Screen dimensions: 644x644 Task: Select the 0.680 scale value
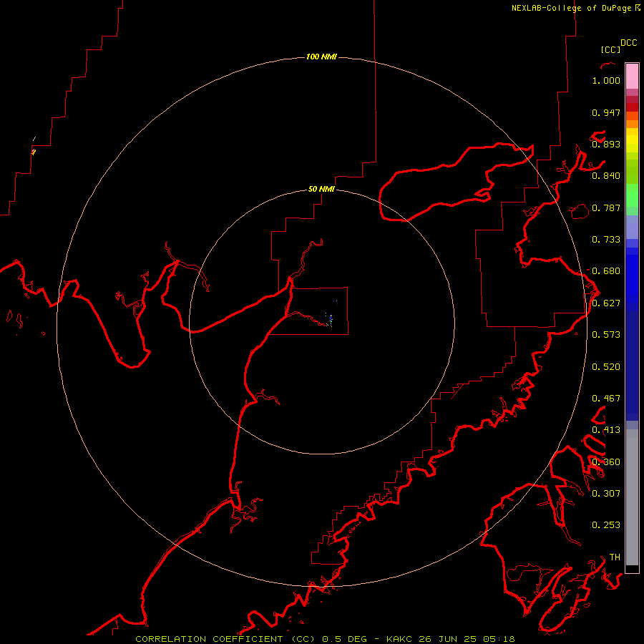606,271
